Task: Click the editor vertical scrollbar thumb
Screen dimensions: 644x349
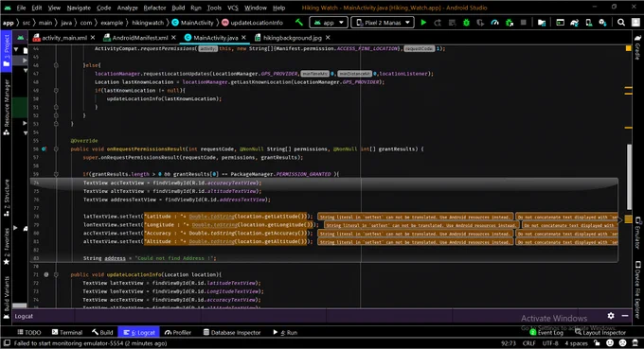Action: coord(629,177)
